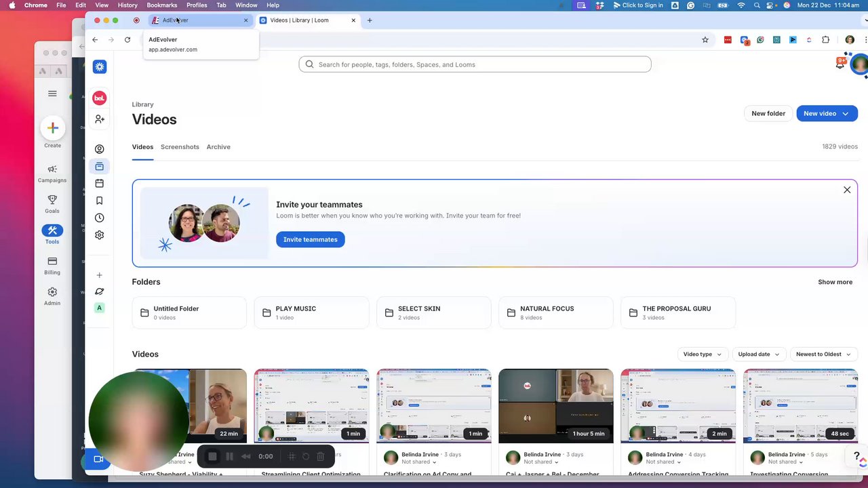Viewport: 868px width, 488px height.
Task: Click the New folder button
Action: tap(768, 114)
